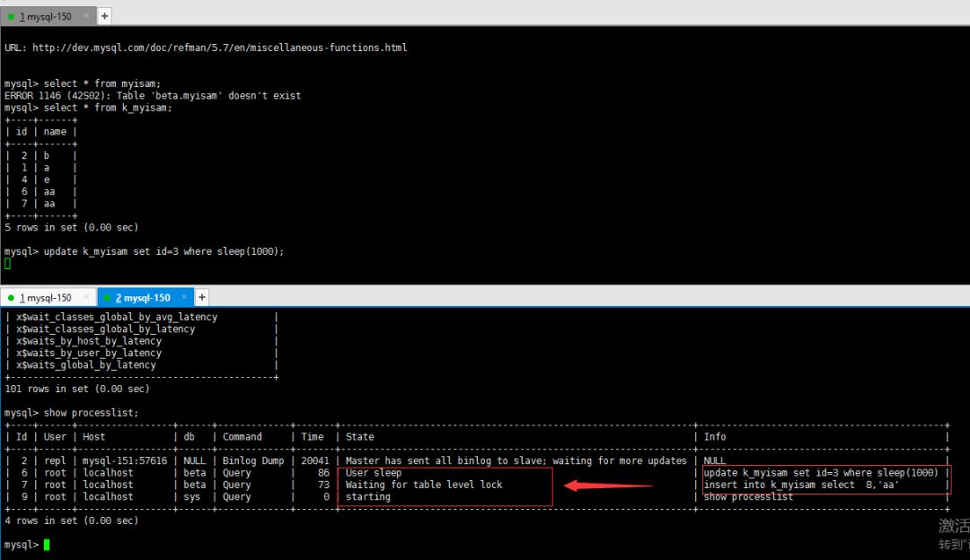The height and width of the screenshot is (560, 970).
Task: Click the 'Command' column header
Action: click(x=242, y=437)
